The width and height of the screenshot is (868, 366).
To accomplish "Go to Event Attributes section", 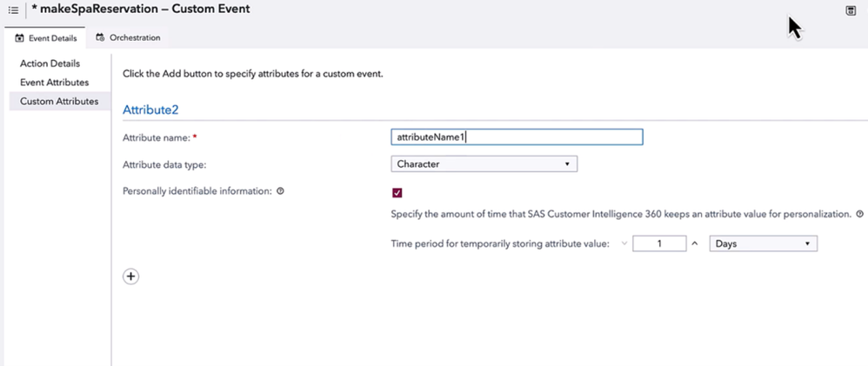I will click(x=54, y=83).
